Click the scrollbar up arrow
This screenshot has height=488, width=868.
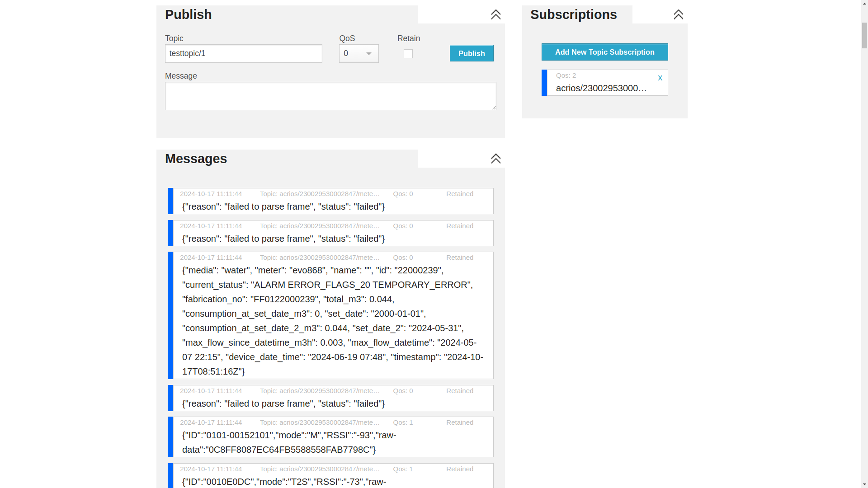tap(864, 4)
